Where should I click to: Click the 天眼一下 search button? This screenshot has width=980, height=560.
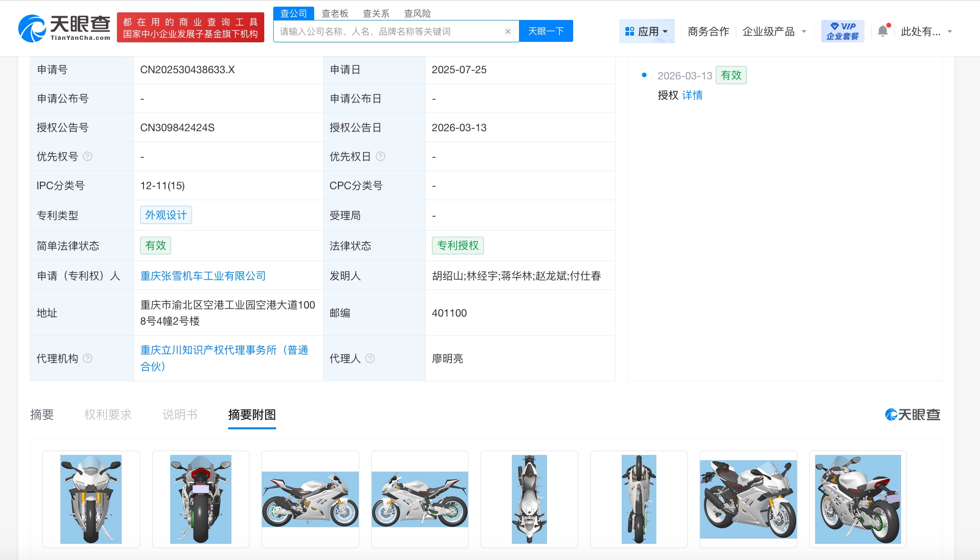545,31
